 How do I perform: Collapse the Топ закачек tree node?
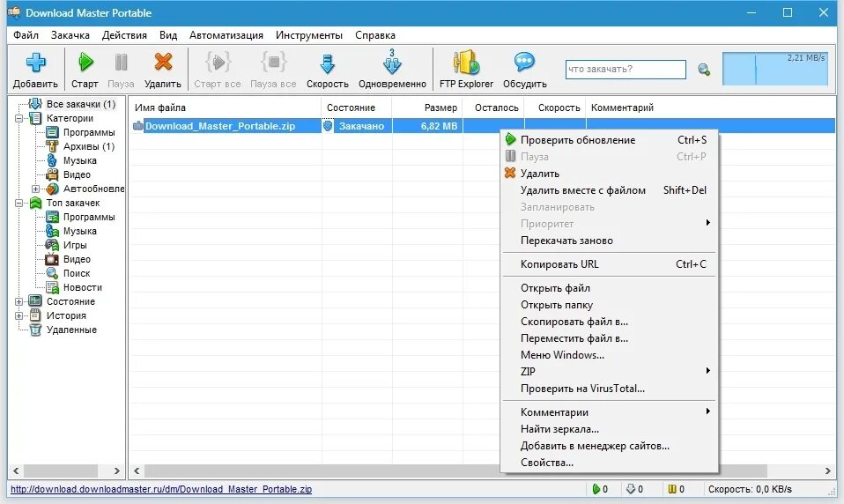(19, 203)
